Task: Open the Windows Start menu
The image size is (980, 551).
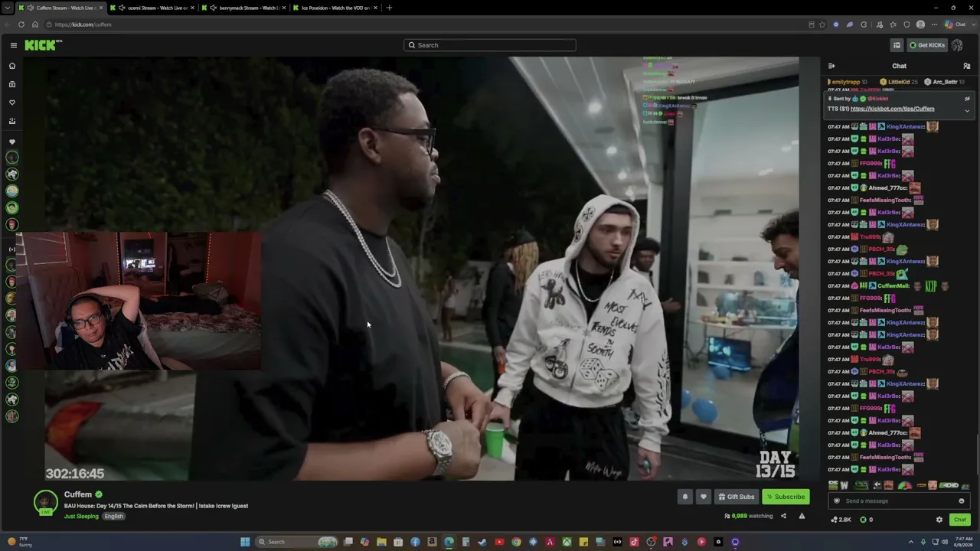Action: 245,542
